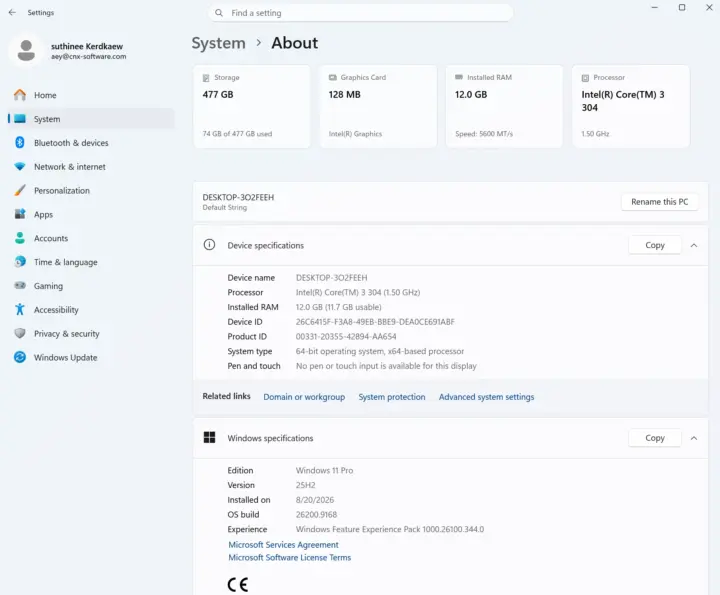Click Rename this PC button
The image size is (720, 595).
[659, 202]
